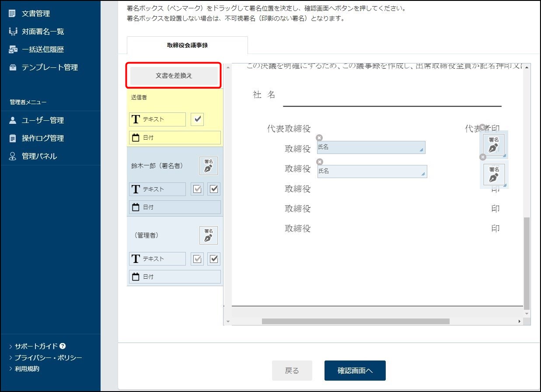Open 対面署名一覧 in the sidebar
Viewport: 541px width, 392px height.
(43, 31)
